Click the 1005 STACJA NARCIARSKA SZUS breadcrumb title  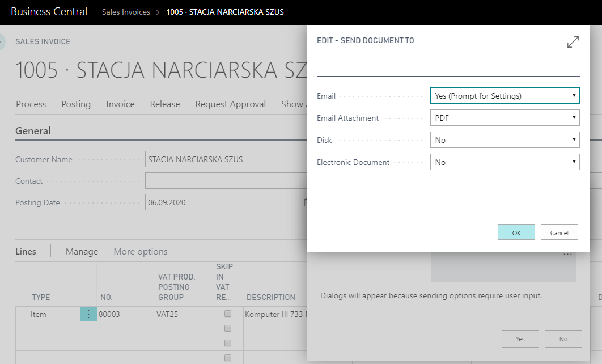click(x=225, y=12)
